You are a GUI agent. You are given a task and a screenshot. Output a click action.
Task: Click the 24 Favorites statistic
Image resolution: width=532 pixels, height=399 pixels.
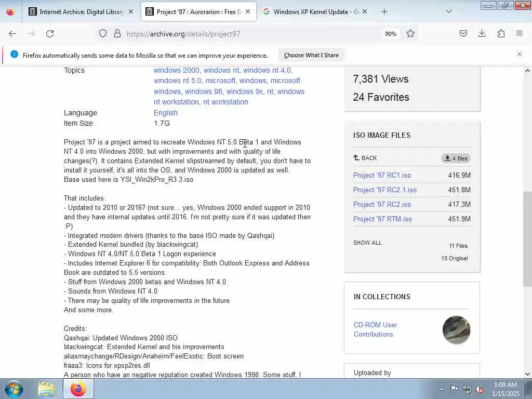click(x=381, y=97)
